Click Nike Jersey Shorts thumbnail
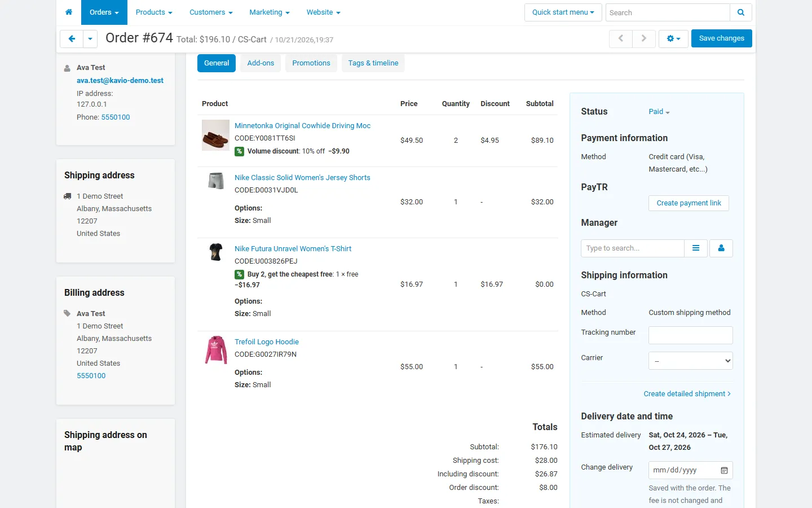The height and width of the screenshot is (508, 812). tap(215, 181)
